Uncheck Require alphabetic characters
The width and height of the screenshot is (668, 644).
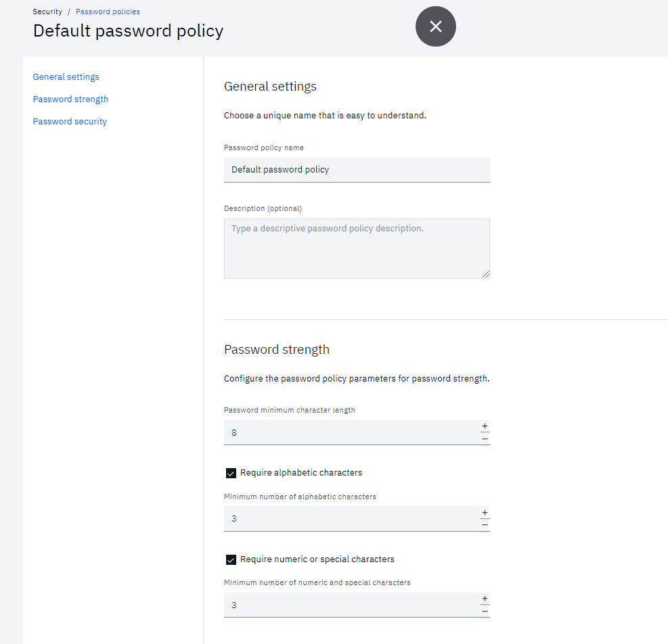231,474
